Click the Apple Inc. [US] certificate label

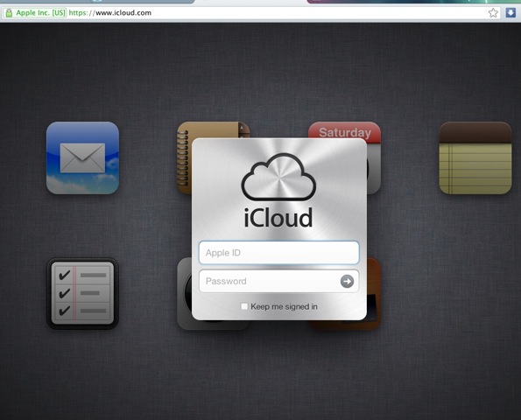[41, 13]
